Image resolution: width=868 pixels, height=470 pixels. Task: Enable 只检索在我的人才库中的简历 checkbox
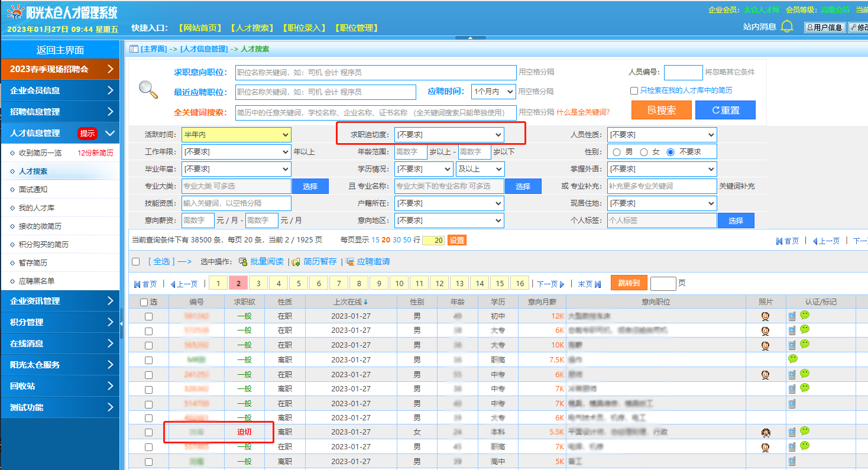[634, 91]
